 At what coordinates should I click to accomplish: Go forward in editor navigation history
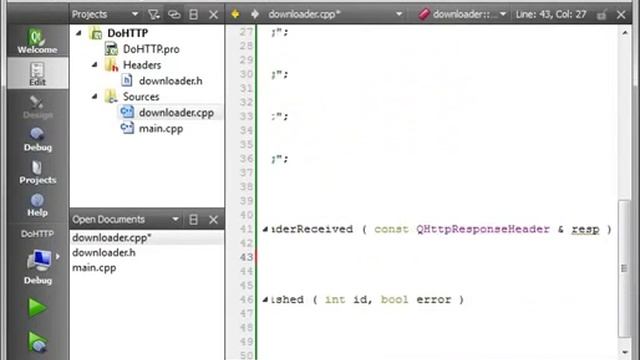click(x=255, y=14)
